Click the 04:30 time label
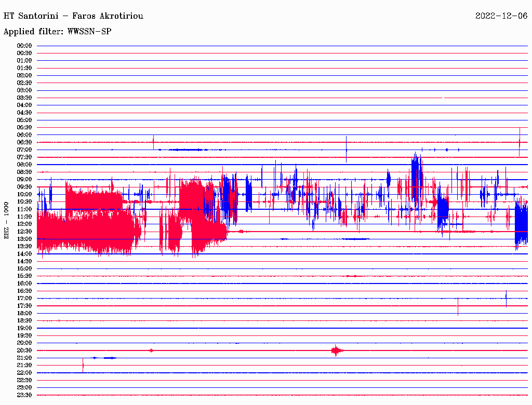This screenshot has width=532, height=405. click(24, 113)
